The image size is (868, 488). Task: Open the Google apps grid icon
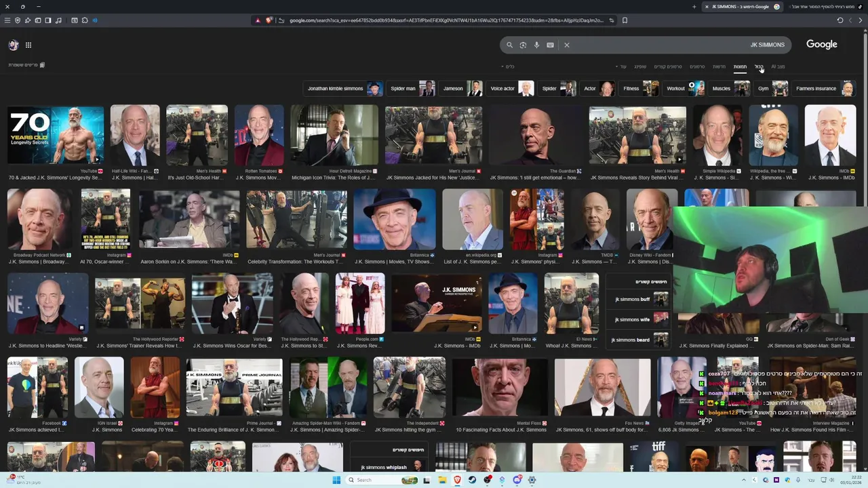click(x=28, y=45)
